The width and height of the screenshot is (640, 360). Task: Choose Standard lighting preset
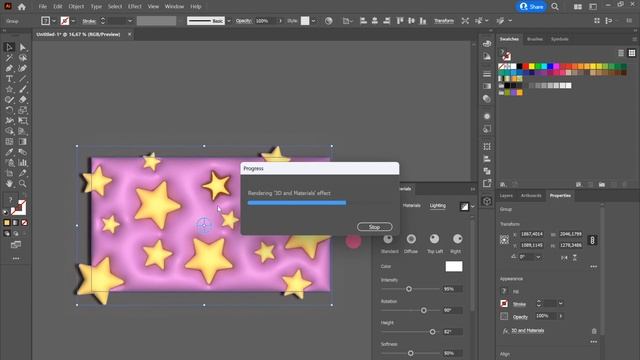388,239
